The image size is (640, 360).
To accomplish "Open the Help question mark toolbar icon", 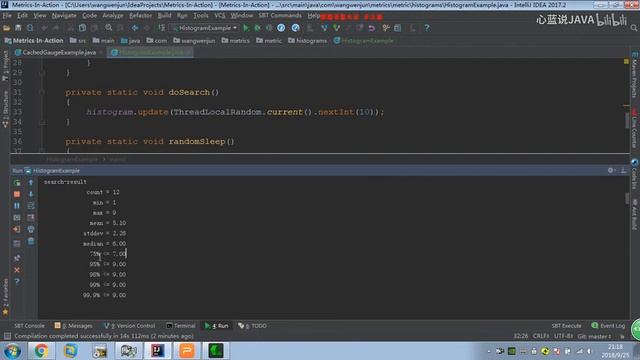I will pyautogui.click(x=427, y=28).
